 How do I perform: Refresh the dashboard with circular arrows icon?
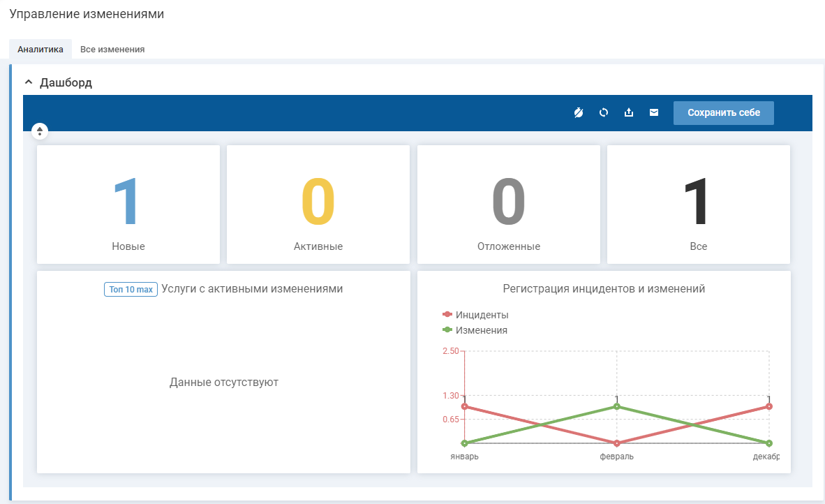pos(604,112)
